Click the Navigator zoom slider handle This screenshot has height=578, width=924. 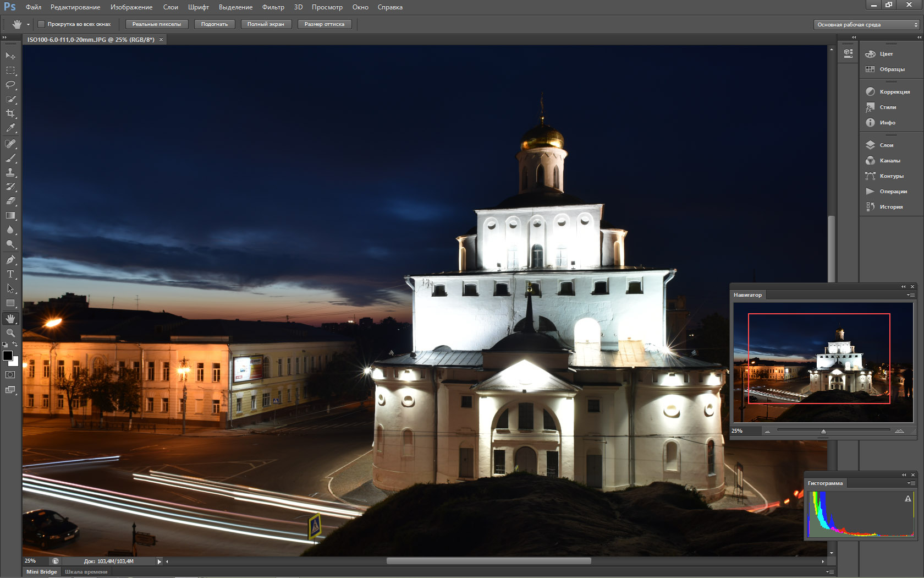[x=823, y=432]
